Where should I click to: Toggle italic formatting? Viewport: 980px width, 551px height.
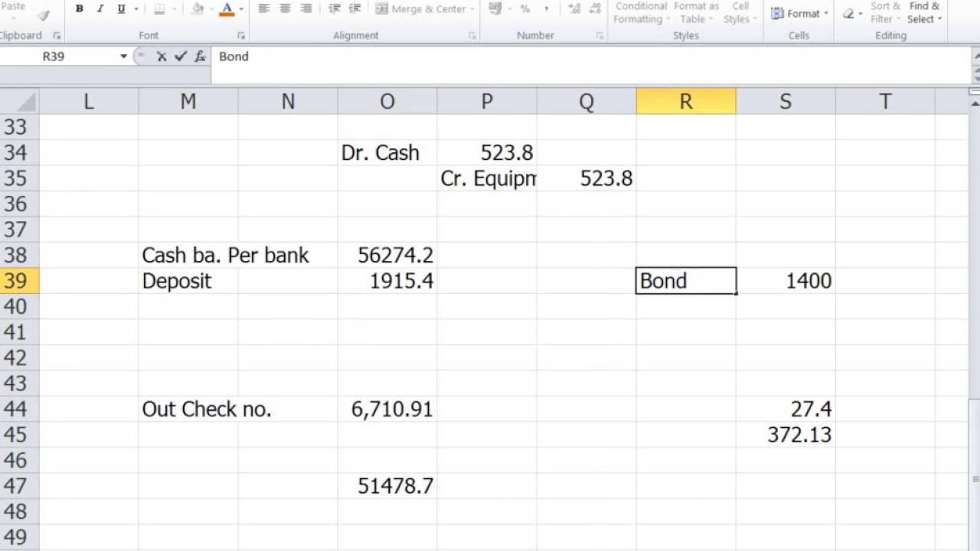(x=100, y=9)
